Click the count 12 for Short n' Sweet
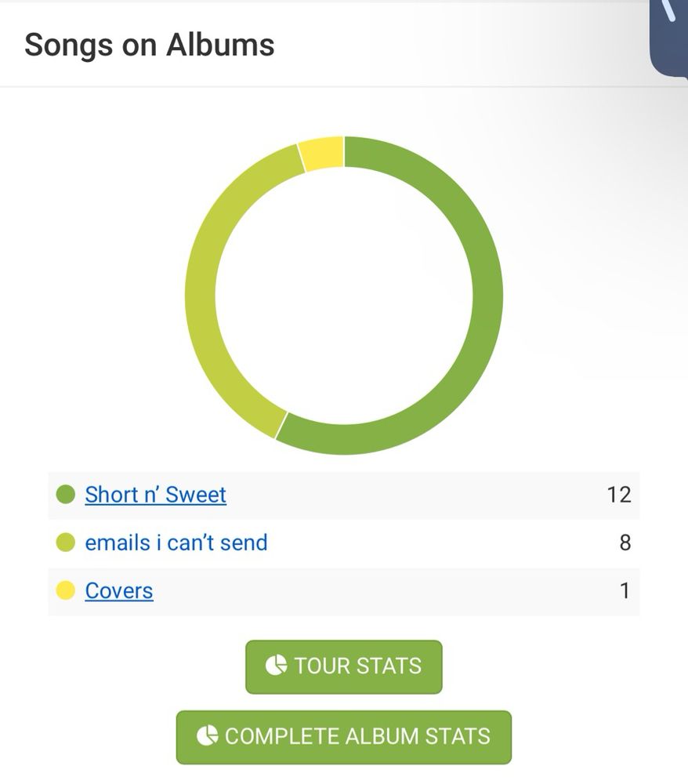Image resolution: width=688 pixels, height=784 pixels. 619,495
